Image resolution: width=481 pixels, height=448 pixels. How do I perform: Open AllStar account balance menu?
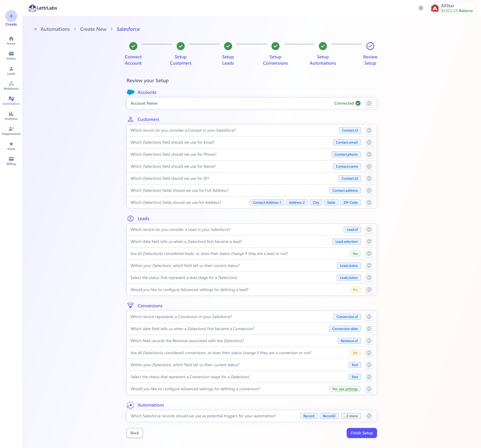[x=452, y=8]
